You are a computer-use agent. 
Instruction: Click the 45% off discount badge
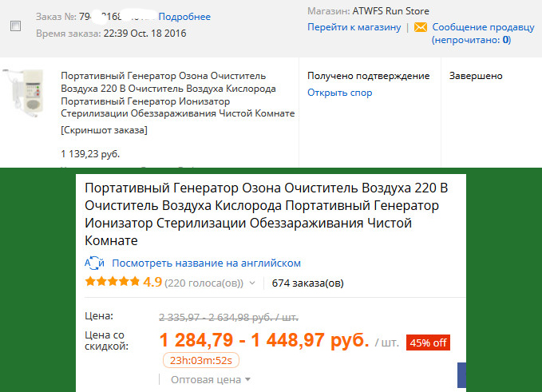429,343
